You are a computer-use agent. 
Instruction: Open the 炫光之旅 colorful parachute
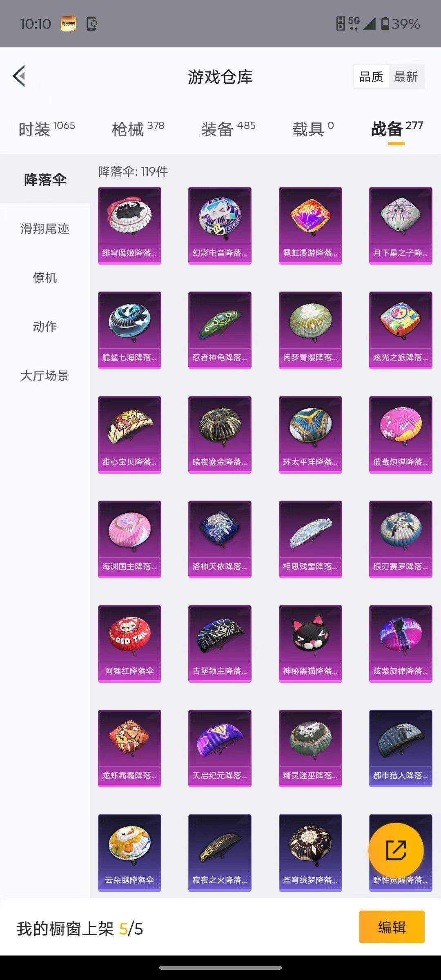pyautogui.click(x=401, y=330)
